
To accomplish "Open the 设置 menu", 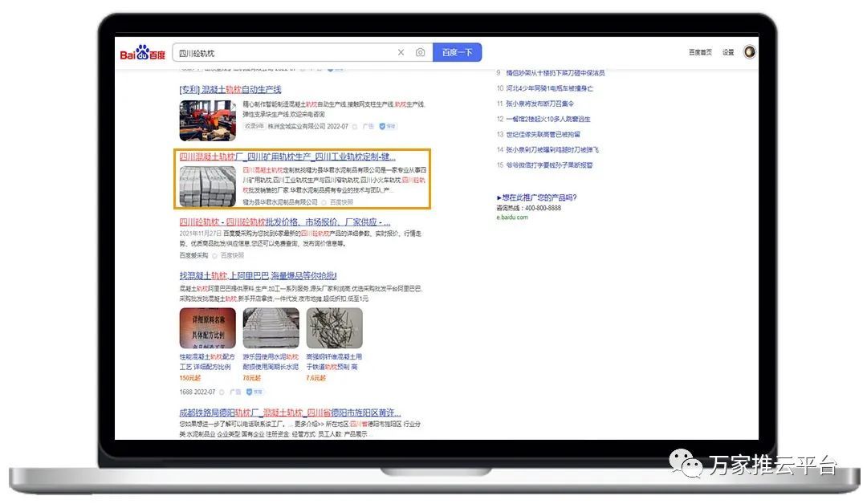I will pyautogui.click(x=727, y=53).
